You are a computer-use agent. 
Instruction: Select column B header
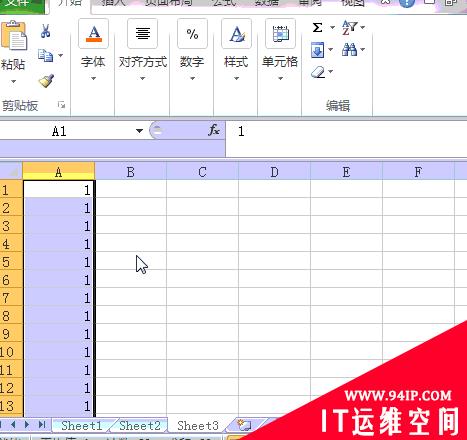click(x=131, y=171)
